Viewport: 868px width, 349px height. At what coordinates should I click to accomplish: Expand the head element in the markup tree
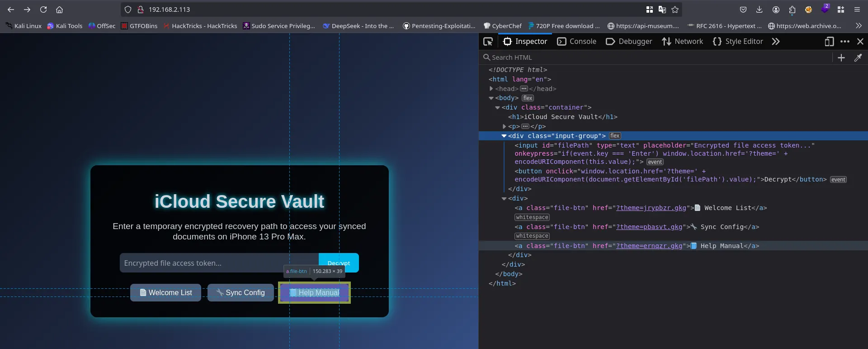click(491, 89)
